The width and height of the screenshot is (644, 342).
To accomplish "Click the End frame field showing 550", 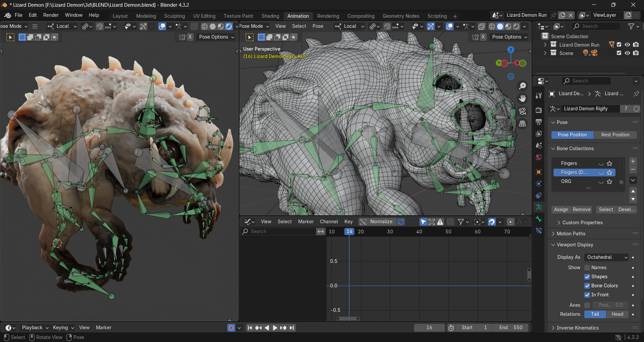I will pyautogui.click(x=511, y=328).
